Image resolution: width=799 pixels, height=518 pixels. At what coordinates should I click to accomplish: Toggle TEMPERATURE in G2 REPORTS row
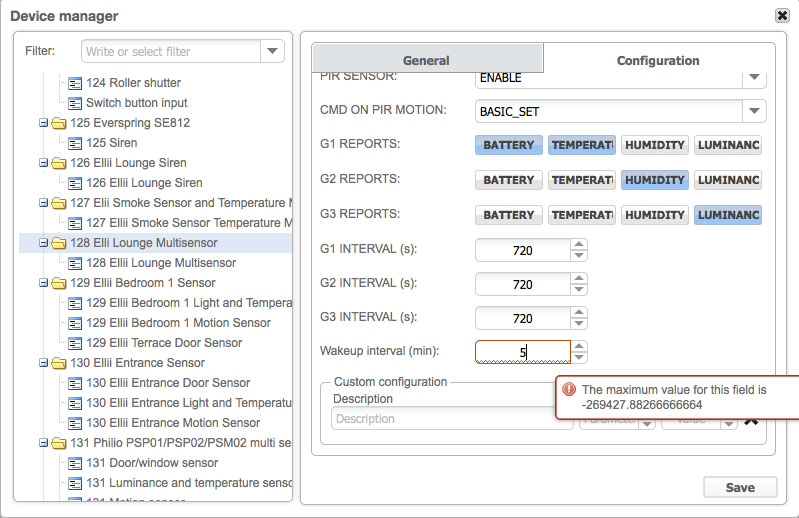pyautogui.click(x=582, y=180)
